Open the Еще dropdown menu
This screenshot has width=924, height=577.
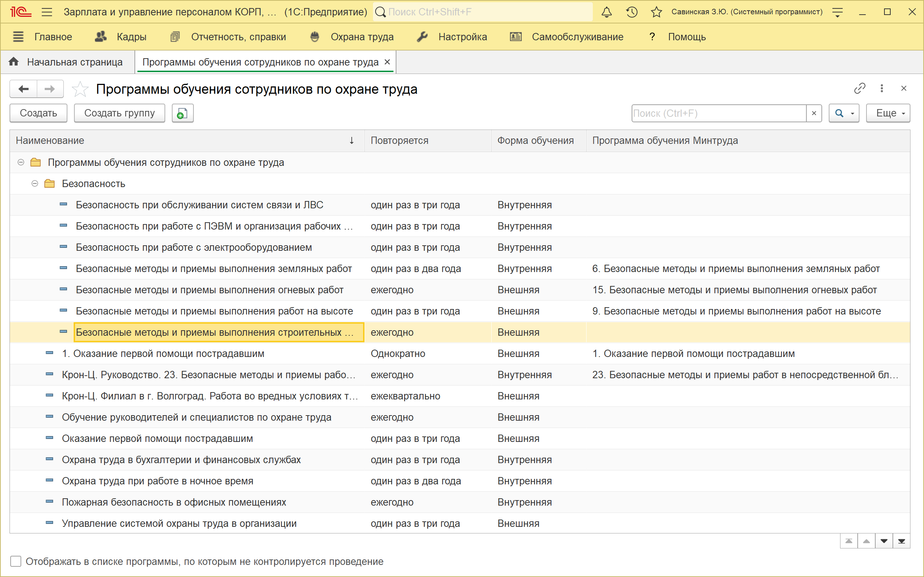[888, 113]
